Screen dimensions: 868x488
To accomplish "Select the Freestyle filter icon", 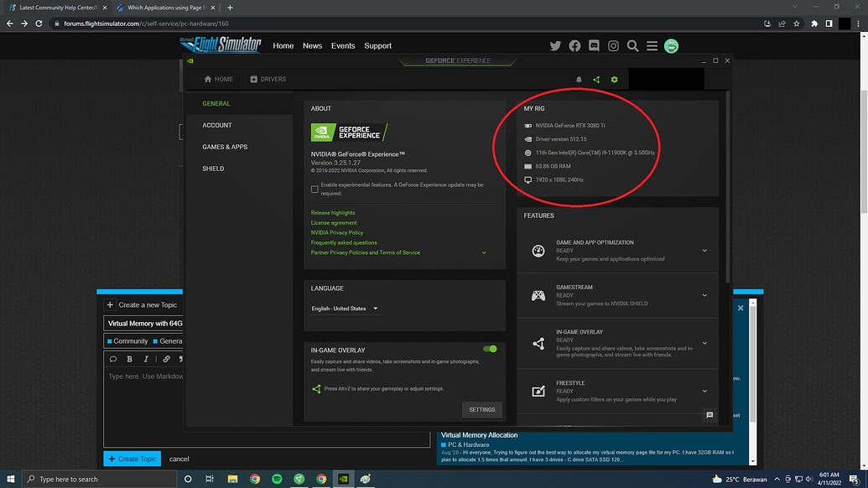I will click(x=538, y=391).
